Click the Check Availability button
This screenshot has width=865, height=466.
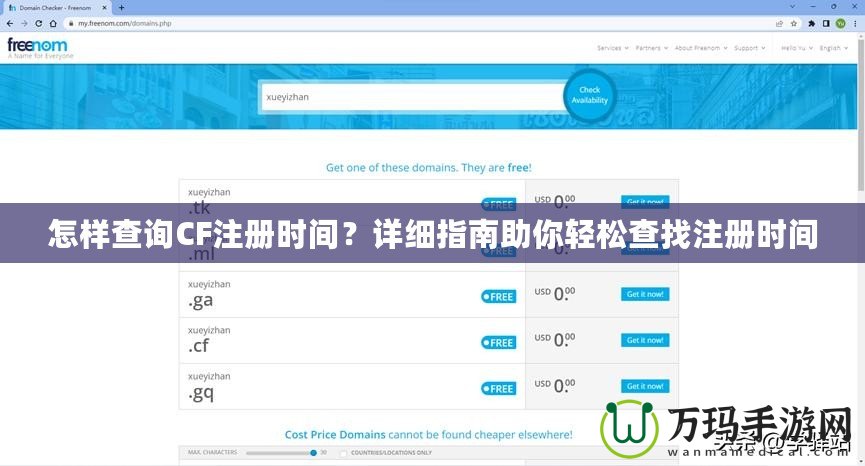(x=590, y=95)
